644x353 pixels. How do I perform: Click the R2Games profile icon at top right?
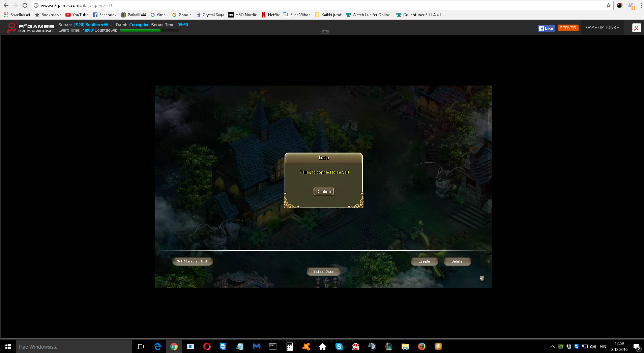coord(636,28)
